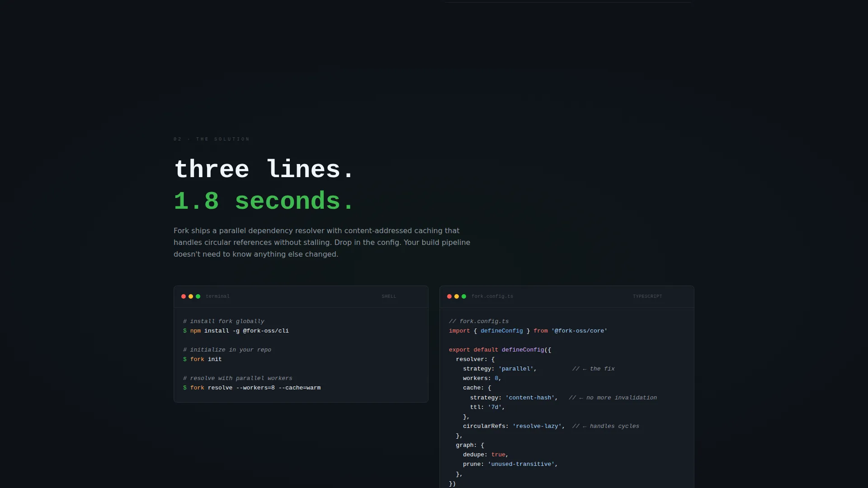Click the 'terminal' panel title
The image size is (868, 488).
[x=217, y=296]
